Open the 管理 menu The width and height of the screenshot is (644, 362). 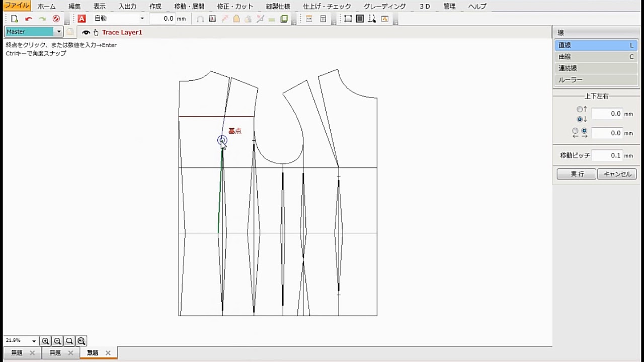449,7
